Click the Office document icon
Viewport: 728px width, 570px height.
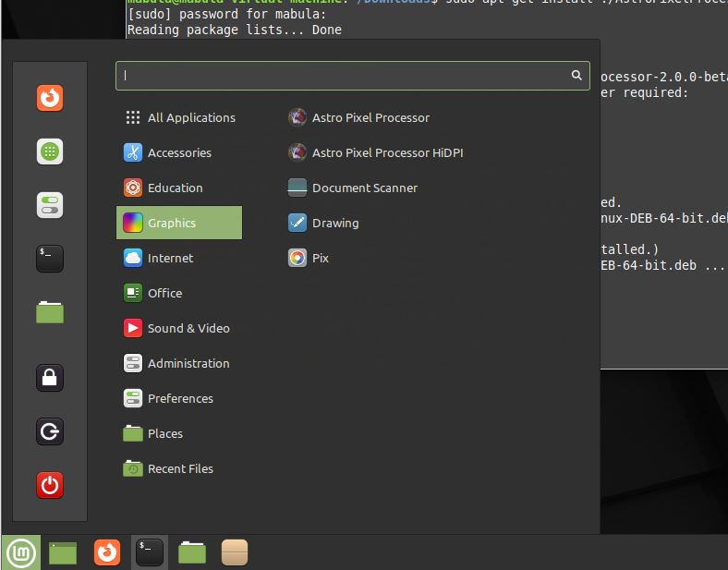point(133,293)
